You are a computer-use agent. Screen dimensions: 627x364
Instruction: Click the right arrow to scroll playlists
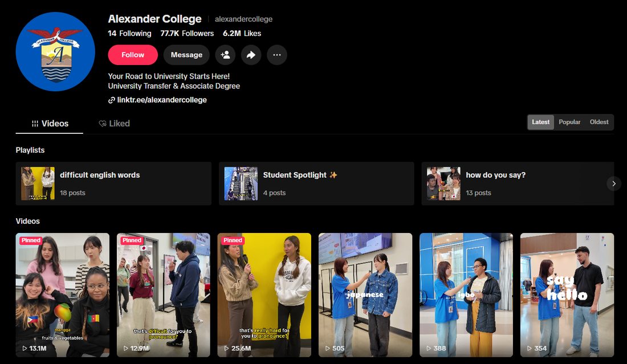[614, 184]
